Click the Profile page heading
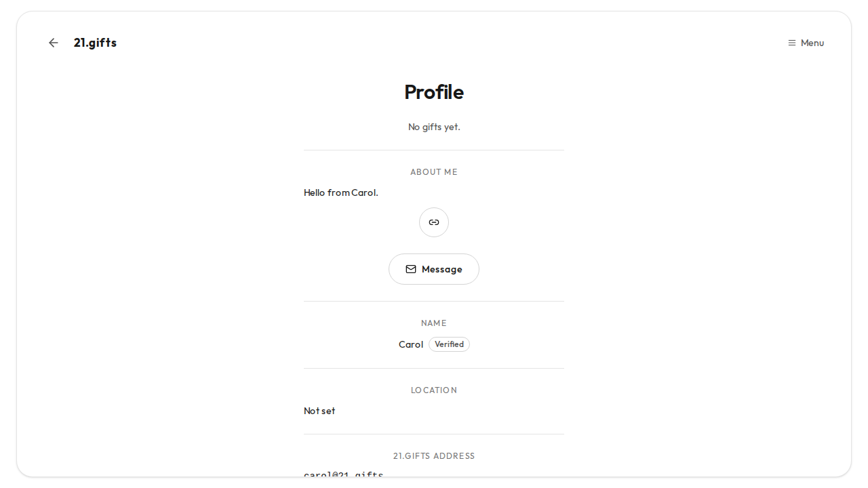Viewport: 868px width, 488px height. [x=434, y=92]
